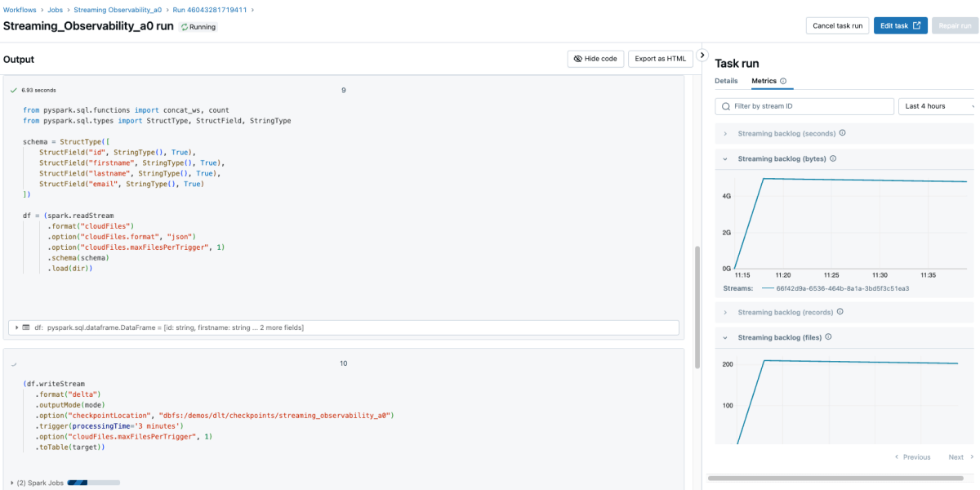The image size is (980, 490).
Task: Click the Hide code button
Action: point(596,59)
